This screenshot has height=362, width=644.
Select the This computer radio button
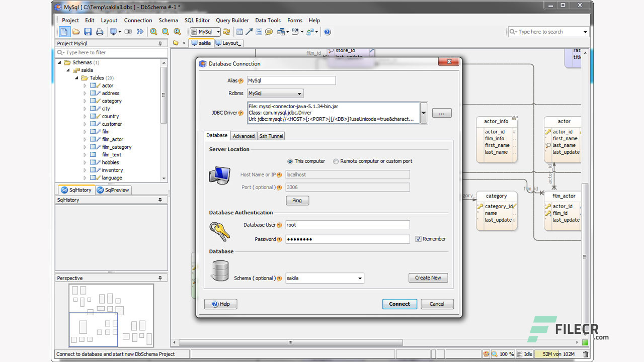click(290, 161)
